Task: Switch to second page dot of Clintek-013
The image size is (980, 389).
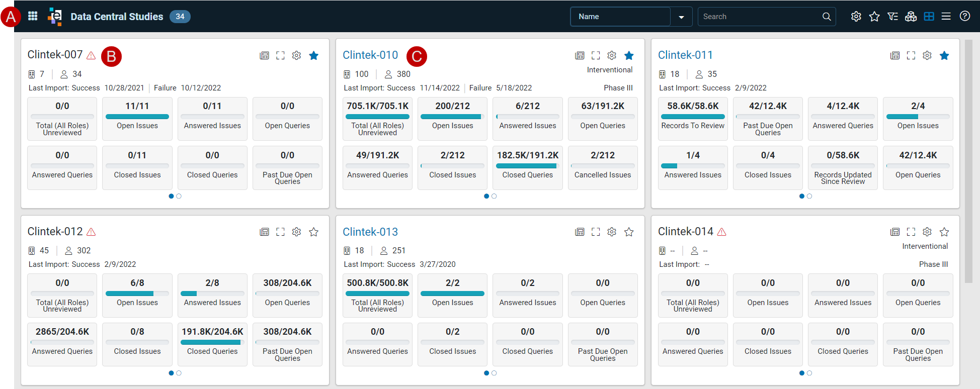Action: coord(494,373)
